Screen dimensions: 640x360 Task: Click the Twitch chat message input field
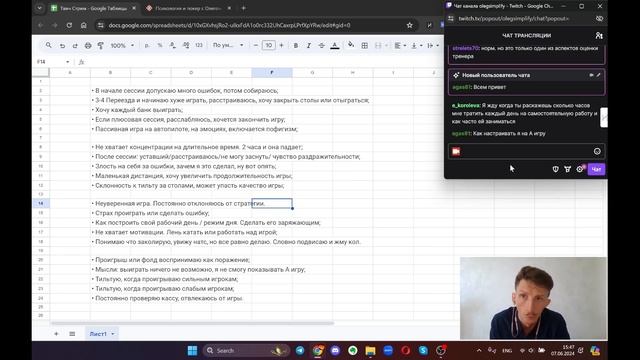pos(527,151)
